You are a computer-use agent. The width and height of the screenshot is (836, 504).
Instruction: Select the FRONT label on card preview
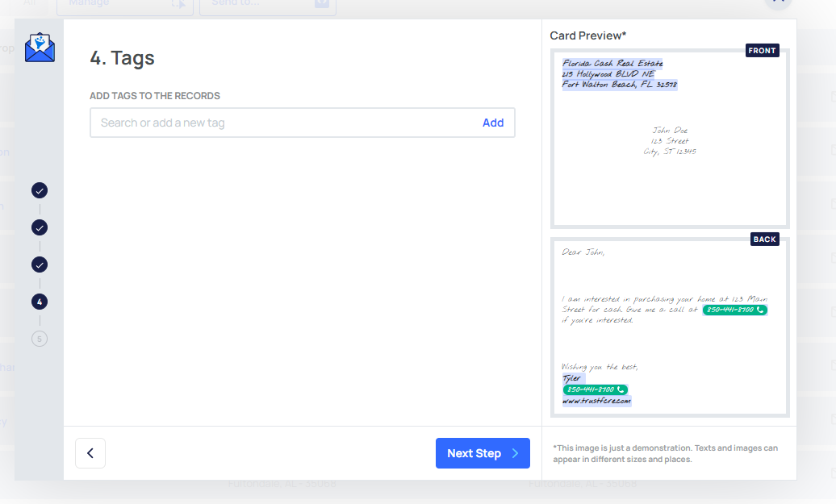762,51
